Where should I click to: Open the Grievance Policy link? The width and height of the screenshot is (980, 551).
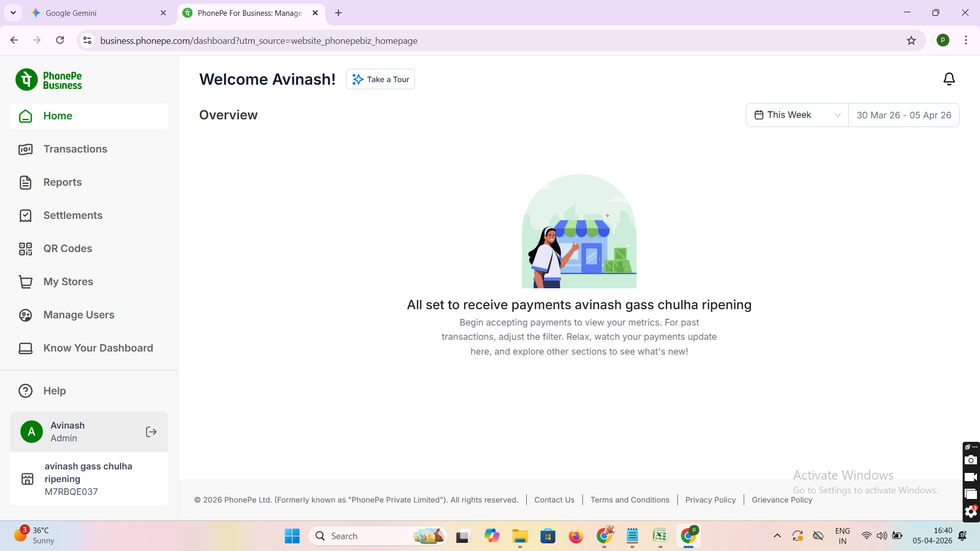[x=782, y=500]
